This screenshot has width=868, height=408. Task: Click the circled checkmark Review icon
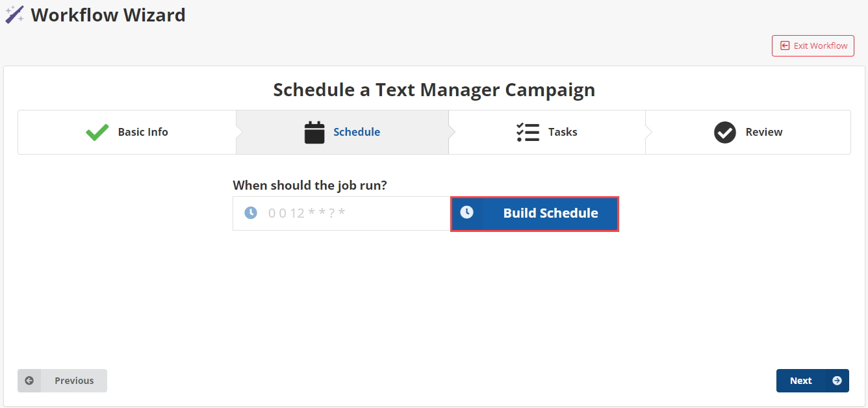coord(724,132)
